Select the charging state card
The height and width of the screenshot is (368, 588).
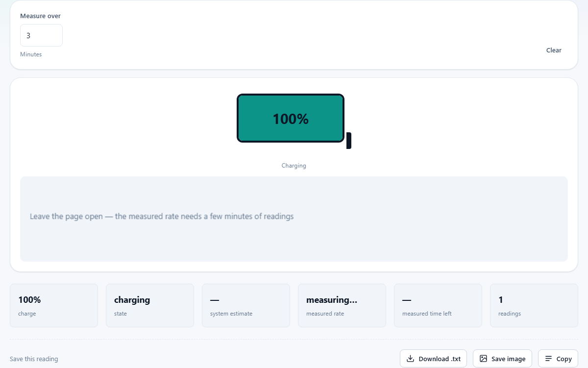tap(150, 305)
